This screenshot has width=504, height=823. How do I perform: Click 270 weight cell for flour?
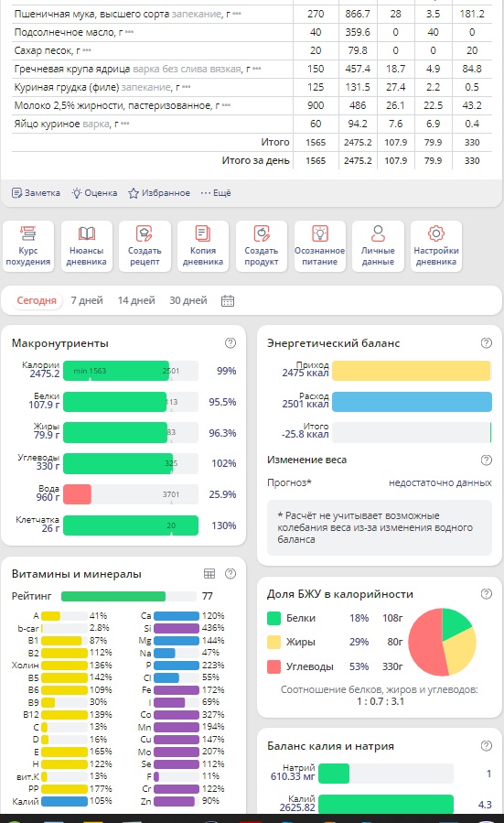316,14
